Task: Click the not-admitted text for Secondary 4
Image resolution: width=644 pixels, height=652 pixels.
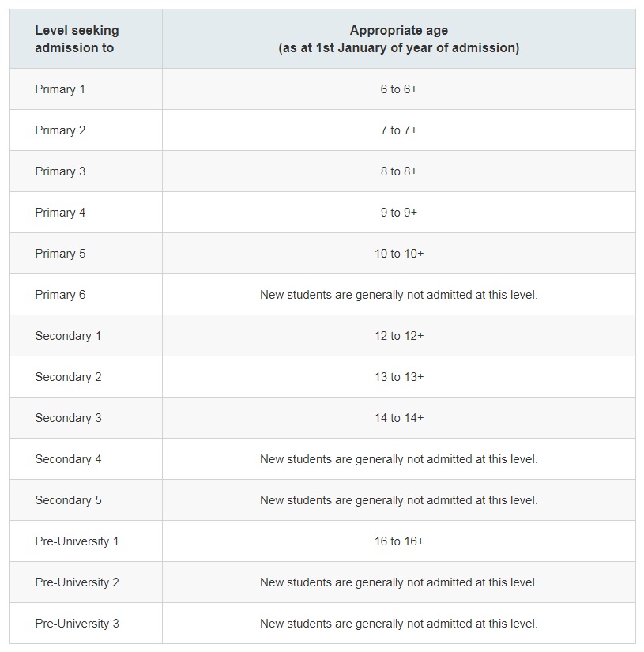Action: (398, 459)
